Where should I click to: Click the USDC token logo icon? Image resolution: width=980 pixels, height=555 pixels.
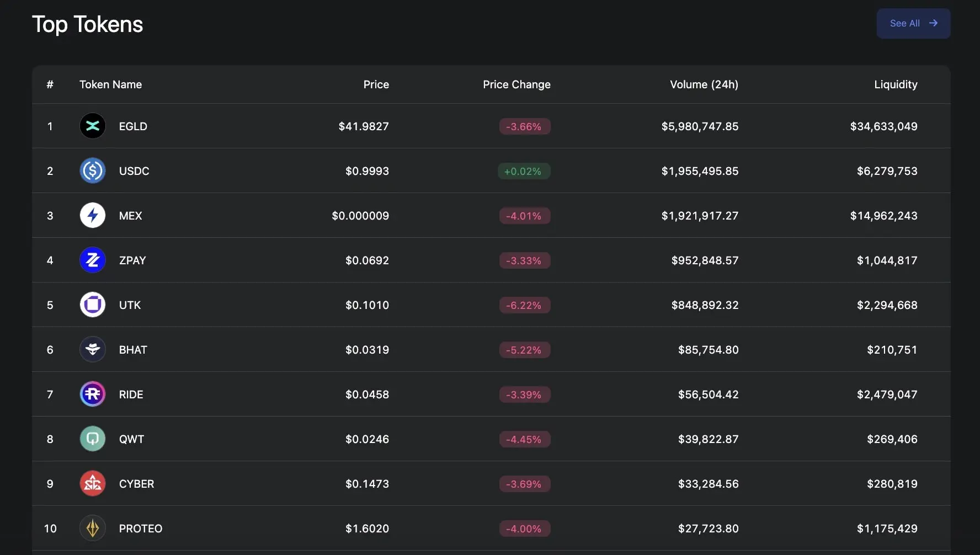(93, 171)
